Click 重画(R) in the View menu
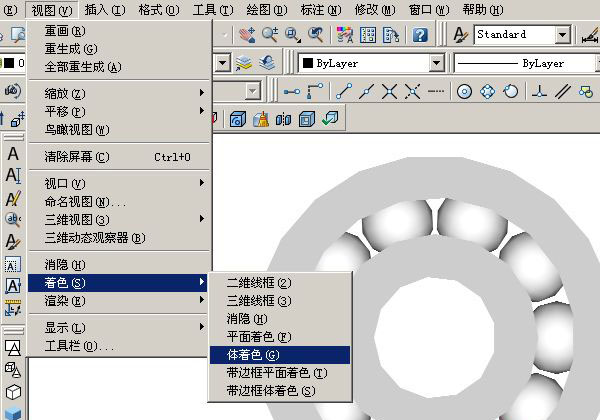600x420 pixels. pos(118,31)
